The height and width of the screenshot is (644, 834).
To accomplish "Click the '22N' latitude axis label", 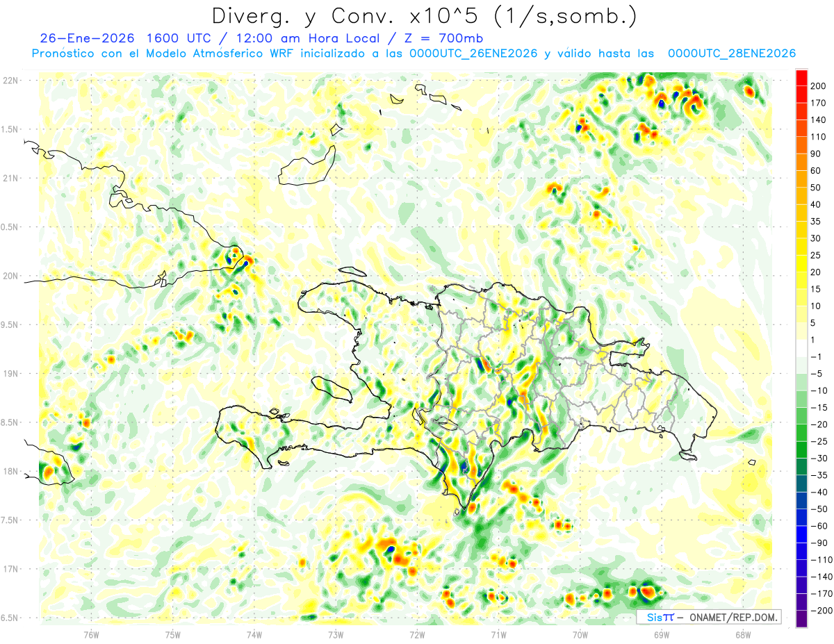I will point(10,80).
